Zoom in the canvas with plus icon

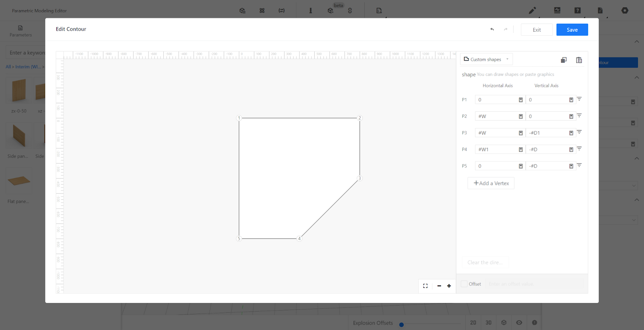tap(449, 286)
